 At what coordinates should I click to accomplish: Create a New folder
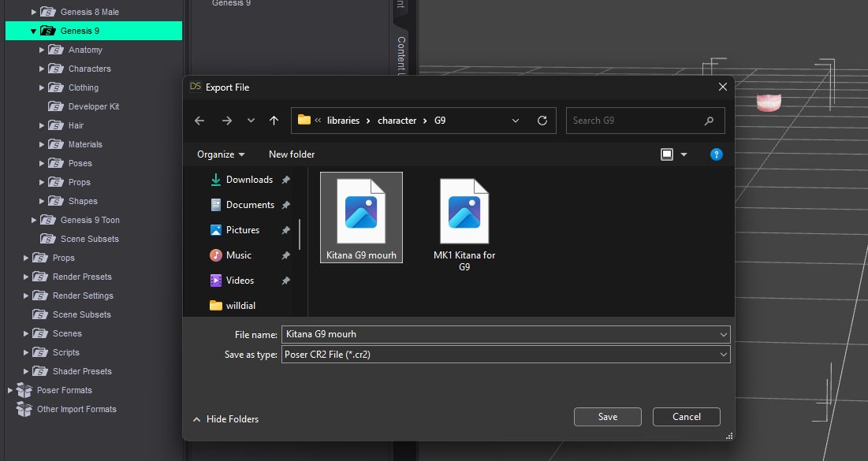[x=292, y=154]
